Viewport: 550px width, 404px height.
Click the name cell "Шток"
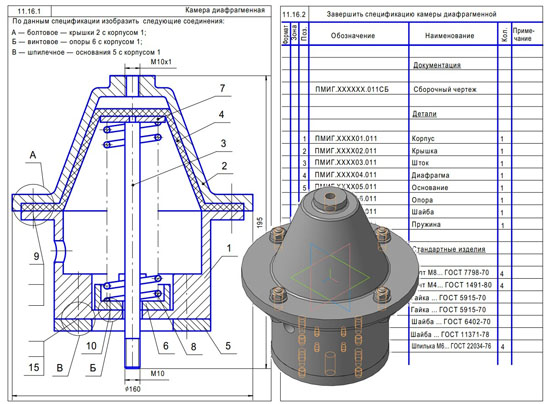pyautogui.click(x=420, y=163)
